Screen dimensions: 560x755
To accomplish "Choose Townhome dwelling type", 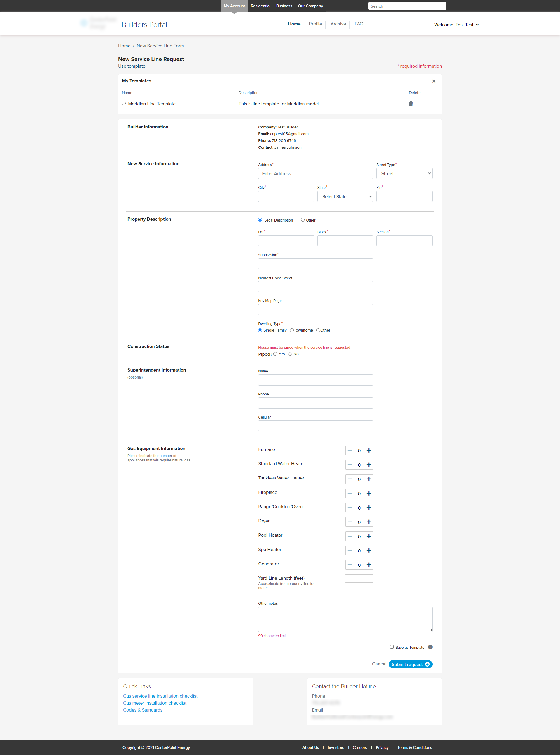I will click(292, 330).
